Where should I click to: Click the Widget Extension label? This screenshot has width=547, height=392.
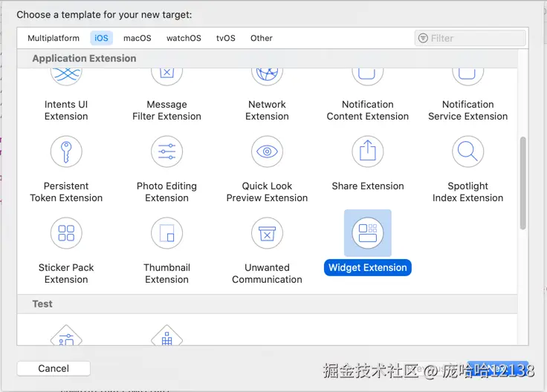click(x=368, y=267)
